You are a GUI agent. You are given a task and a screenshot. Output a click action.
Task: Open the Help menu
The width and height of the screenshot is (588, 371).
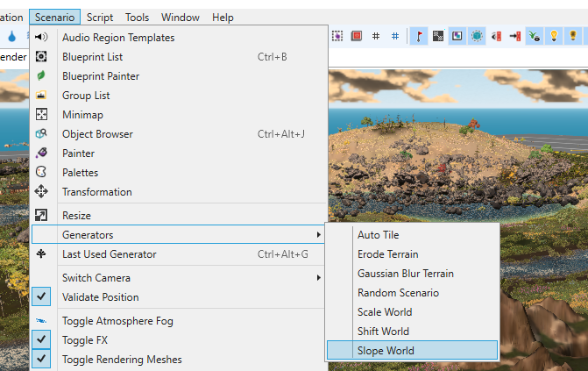click(x=223, y=18)
